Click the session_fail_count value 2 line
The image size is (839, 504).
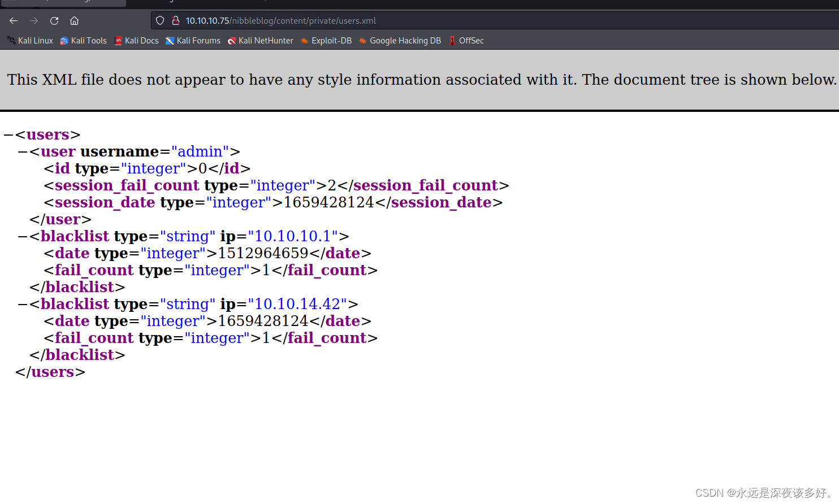[276, 185]
